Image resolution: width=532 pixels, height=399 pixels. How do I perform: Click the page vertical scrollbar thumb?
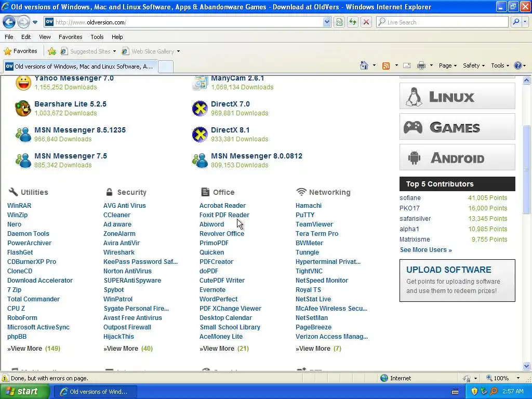[527, 170]
